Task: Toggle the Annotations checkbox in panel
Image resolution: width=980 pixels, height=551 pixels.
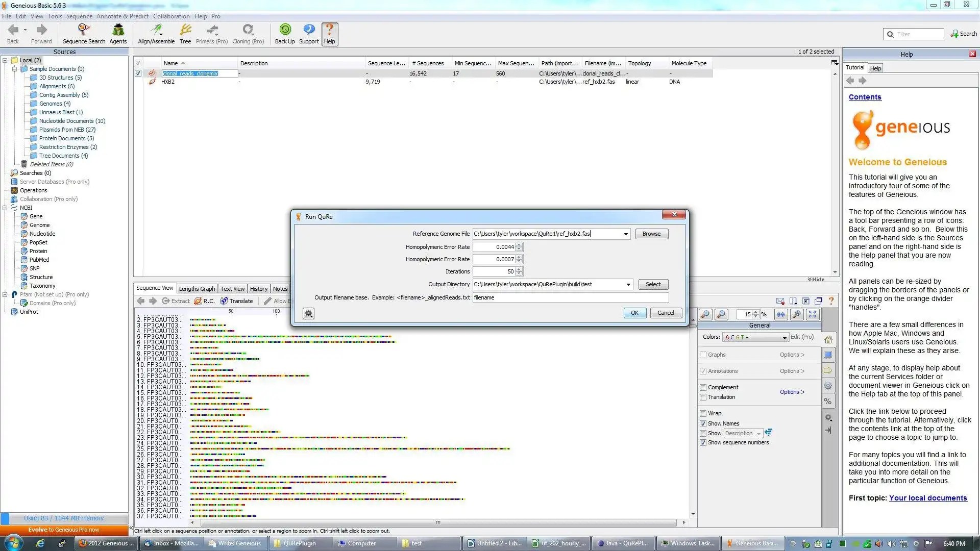Action: 704,371
